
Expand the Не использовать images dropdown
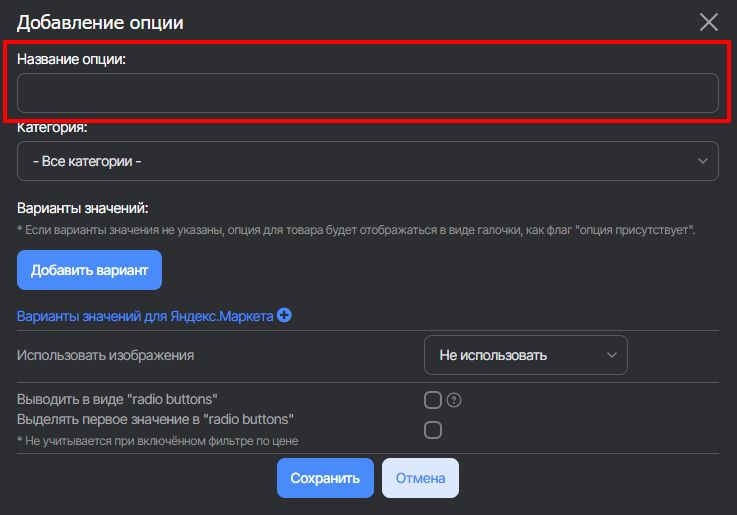(525, 355)
